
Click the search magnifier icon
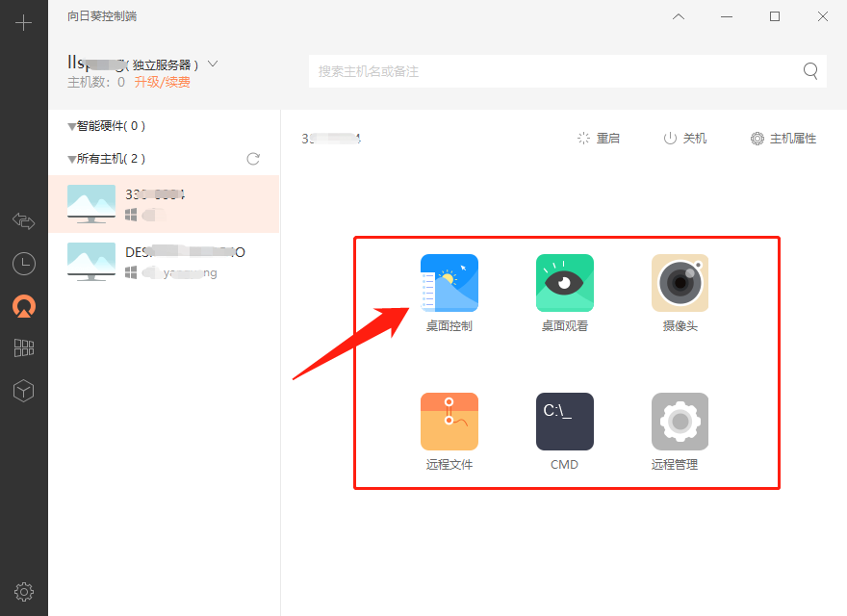[x=810, y=71]
